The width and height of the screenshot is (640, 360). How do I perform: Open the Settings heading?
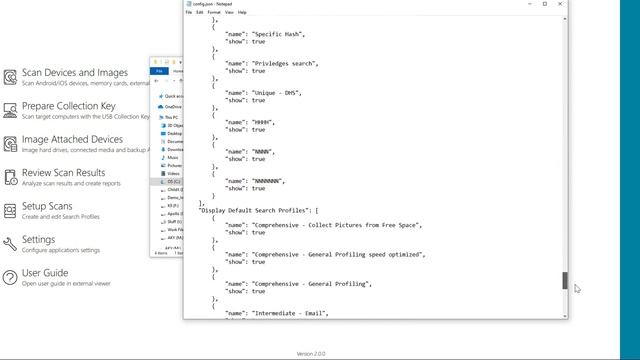pos(38,240)
